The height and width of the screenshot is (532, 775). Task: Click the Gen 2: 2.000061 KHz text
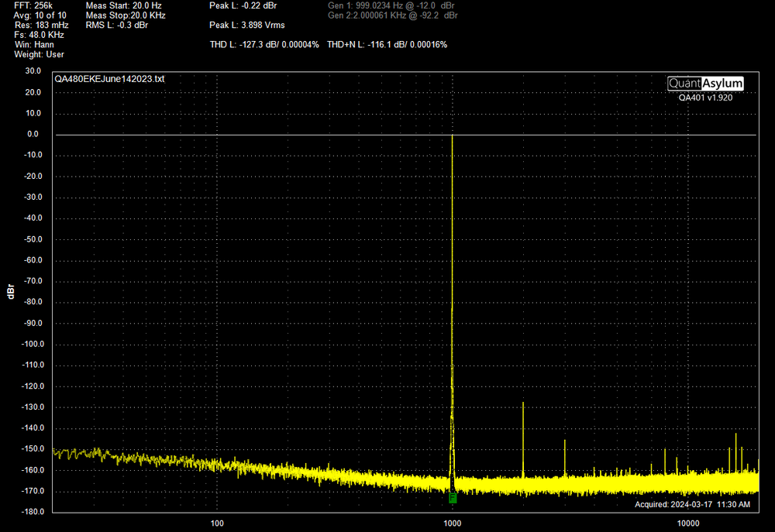(393, 15)
